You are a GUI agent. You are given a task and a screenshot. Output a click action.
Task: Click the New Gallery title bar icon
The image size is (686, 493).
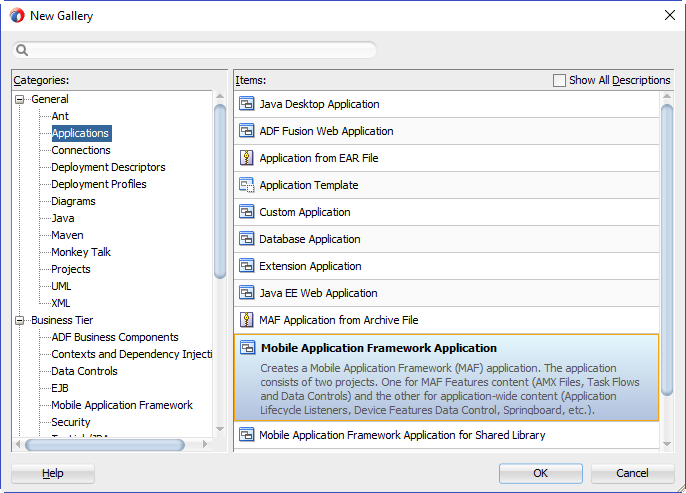coord(17,16)
